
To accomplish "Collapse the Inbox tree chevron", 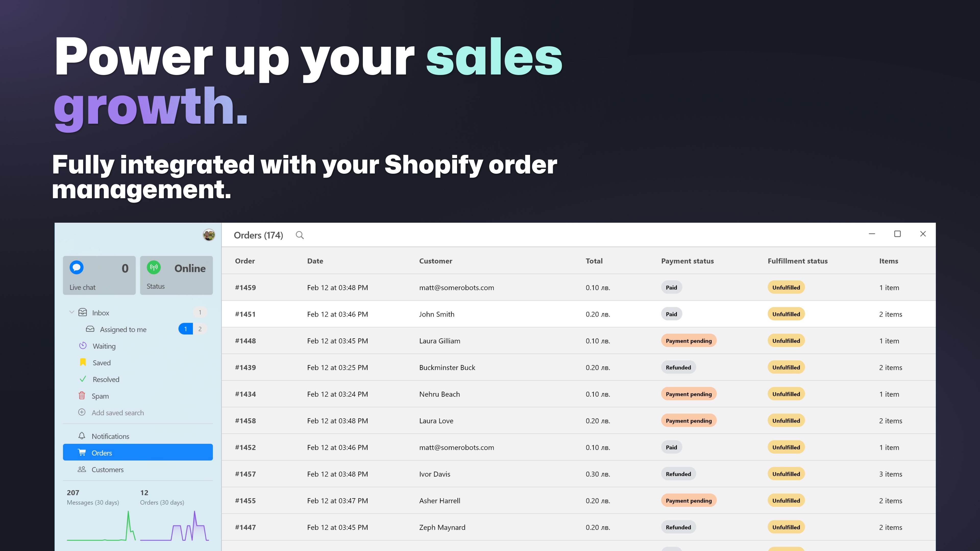I will coord(71,312).
